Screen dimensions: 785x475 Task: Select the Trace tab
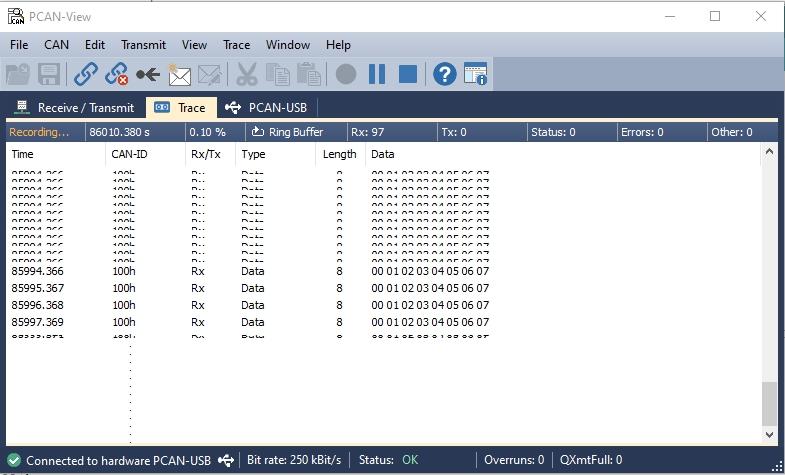pyautogui.click(x=181, y=108)
